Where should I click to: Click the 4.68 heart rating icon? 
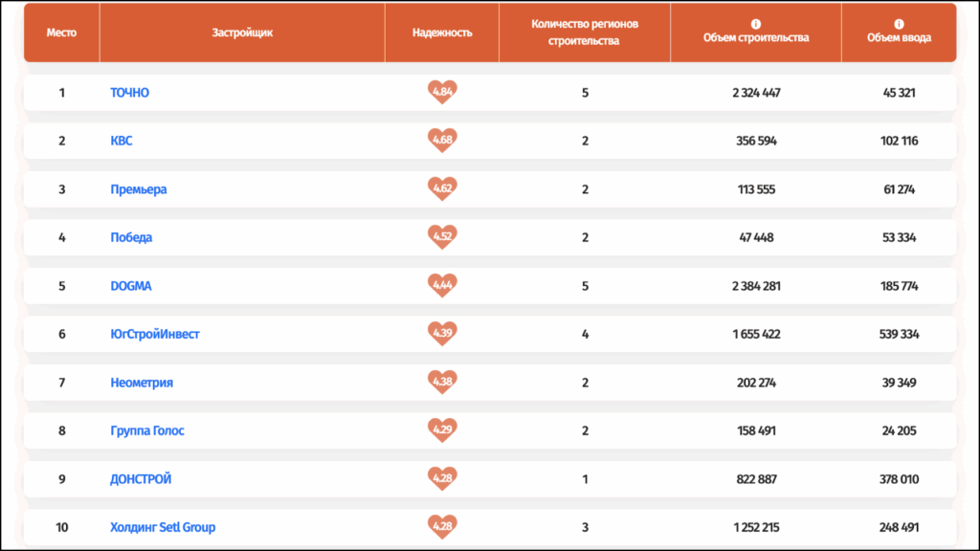(442, 141)
